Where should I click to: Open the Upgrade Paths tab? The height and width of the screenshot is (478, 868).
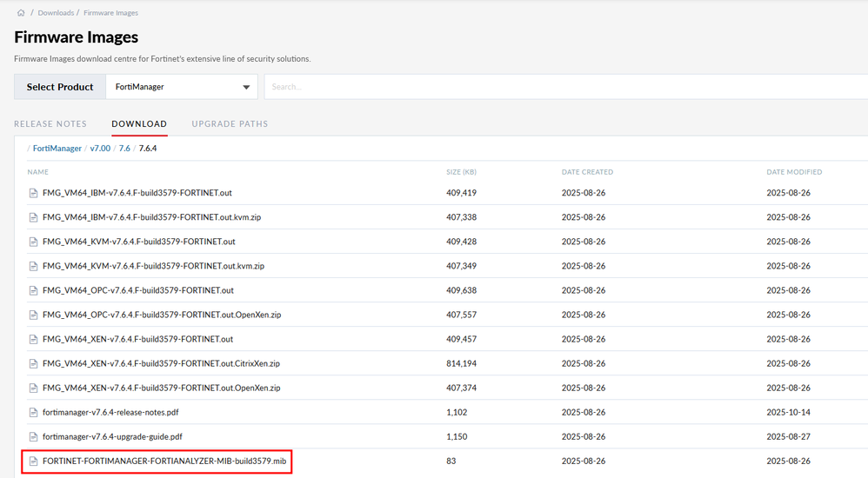point(230,124)
